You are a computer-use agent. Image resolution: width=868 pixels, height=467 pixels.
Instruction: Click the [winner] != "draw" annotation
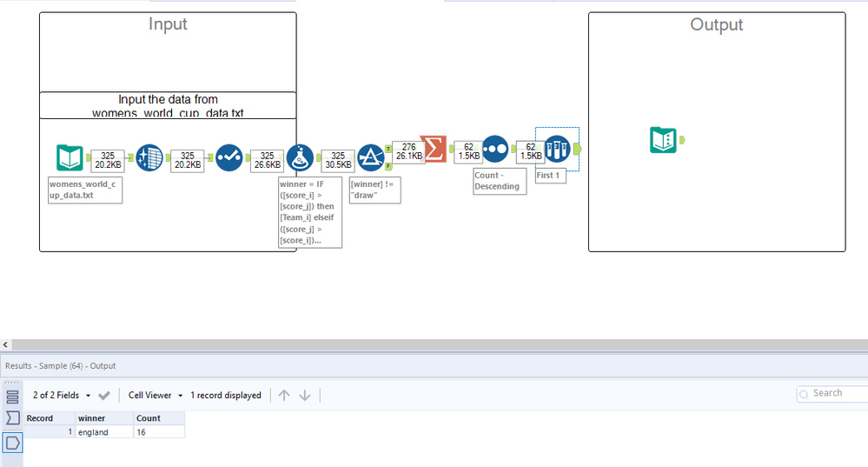pyautogui.click(x=375, y=190)
